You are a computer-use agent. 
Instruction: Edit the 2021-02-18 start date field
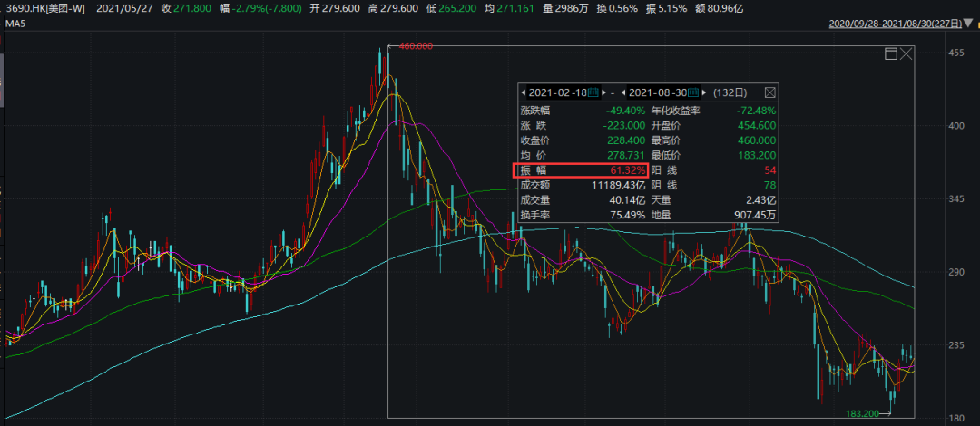coord(557,92)
